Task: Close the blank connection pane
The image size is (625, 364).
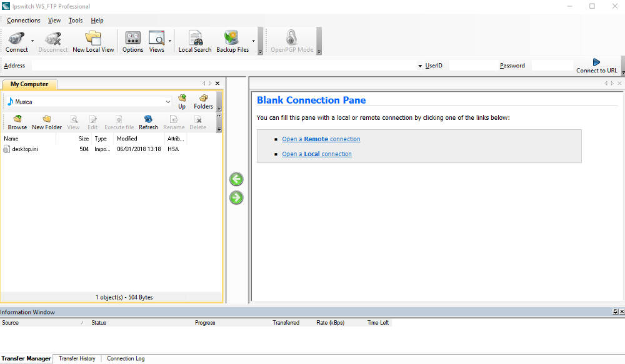Action: [619, 83]
